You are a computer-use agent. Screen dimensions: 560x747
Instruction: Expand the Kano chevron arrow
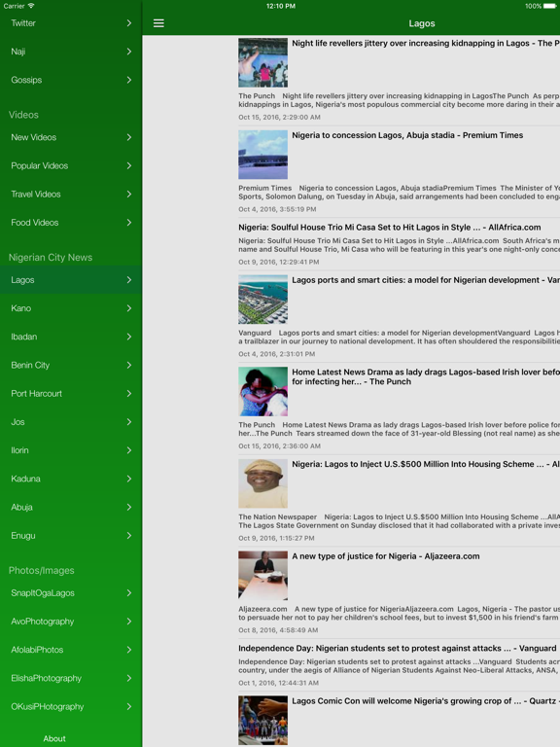[129, 308]
